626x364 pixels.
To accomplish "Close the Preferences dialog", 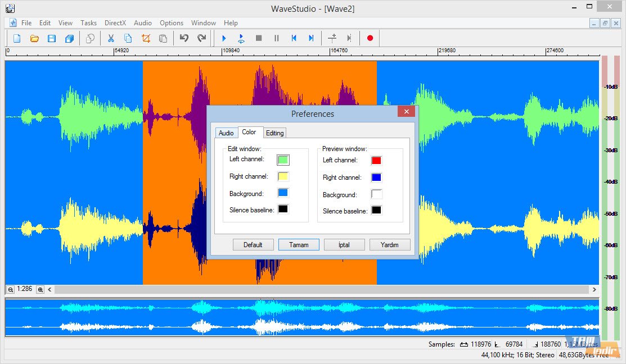I will point(407,112).
